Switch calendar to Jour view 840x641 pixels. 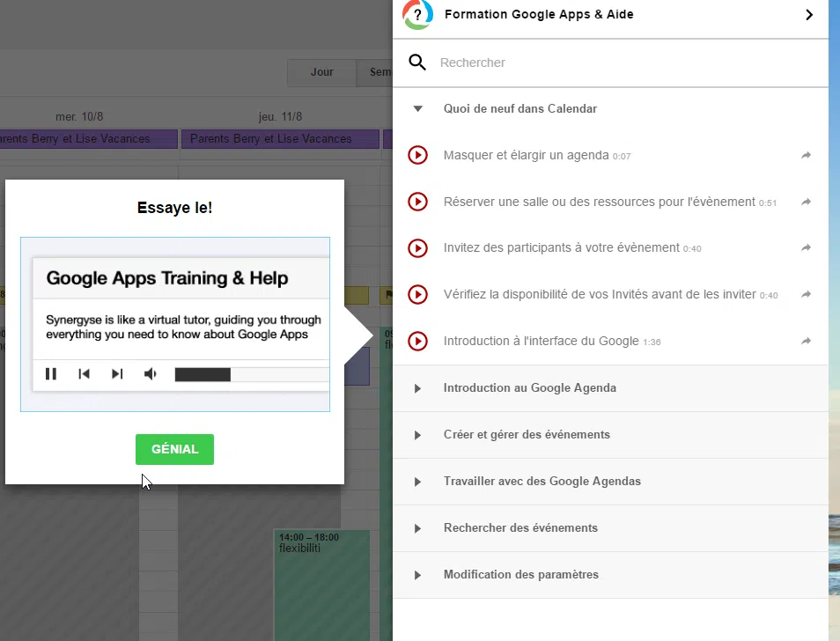pyautogui.click(x=322, y=72)
